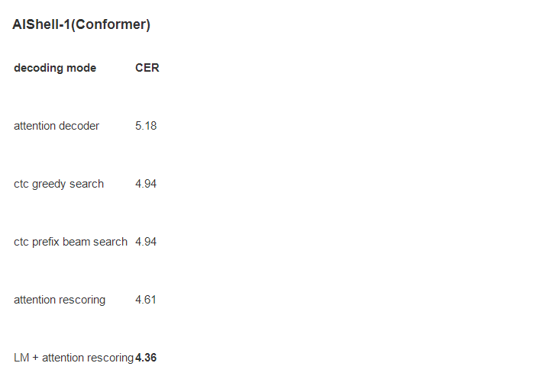
Task: Click the CER value for ctc greedy search
Action: click(146, 184)
